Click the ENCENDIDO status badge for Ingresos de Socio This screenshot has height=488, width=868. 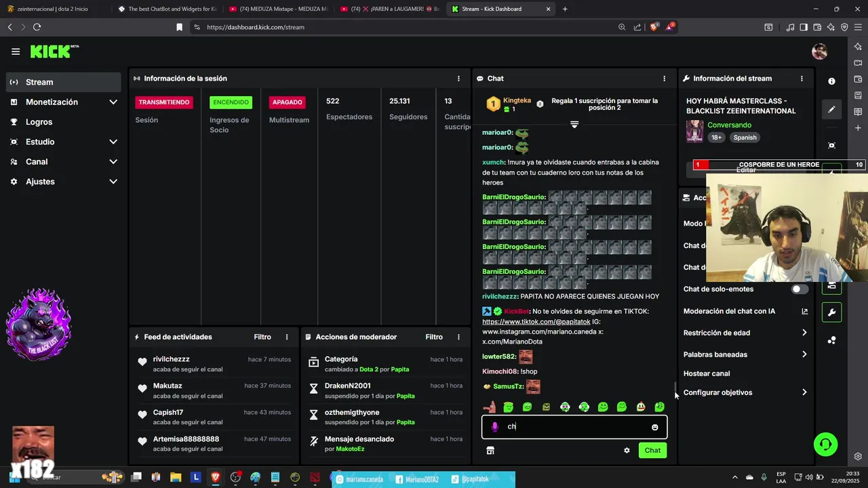pos(231,102)
